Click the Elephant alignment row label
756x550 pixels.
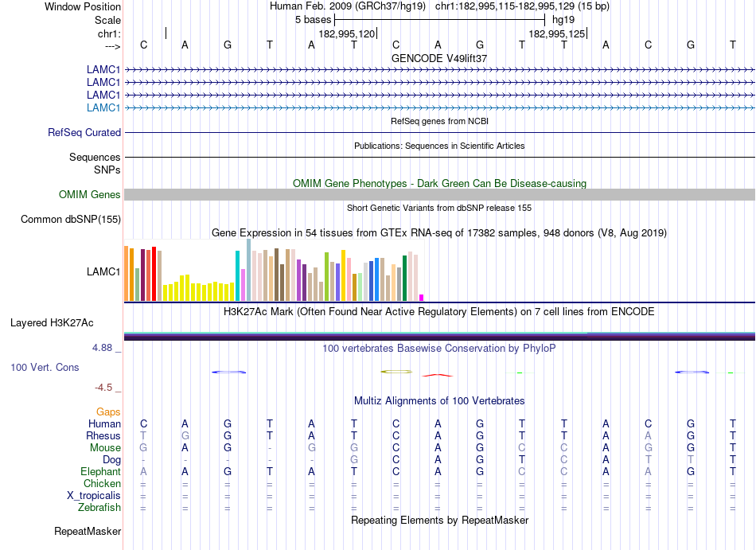point(100,471)
